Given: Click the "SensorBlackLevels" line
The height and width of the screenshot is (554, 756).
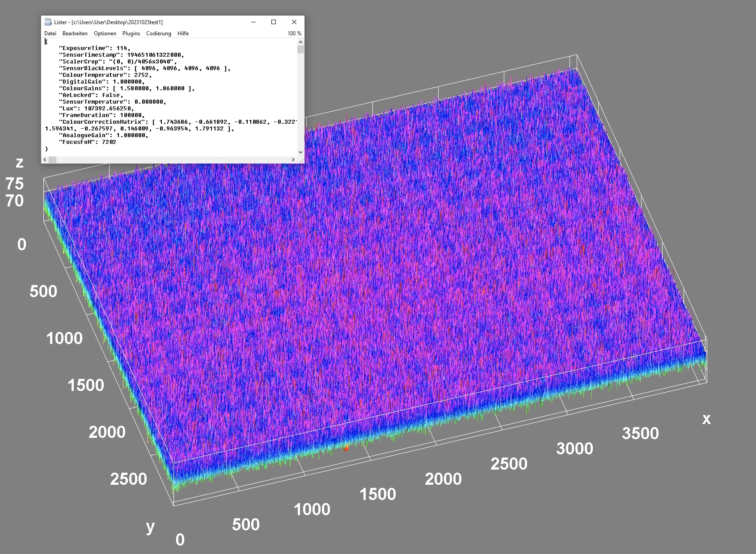Looking at the screenshot, I should 145,68.
